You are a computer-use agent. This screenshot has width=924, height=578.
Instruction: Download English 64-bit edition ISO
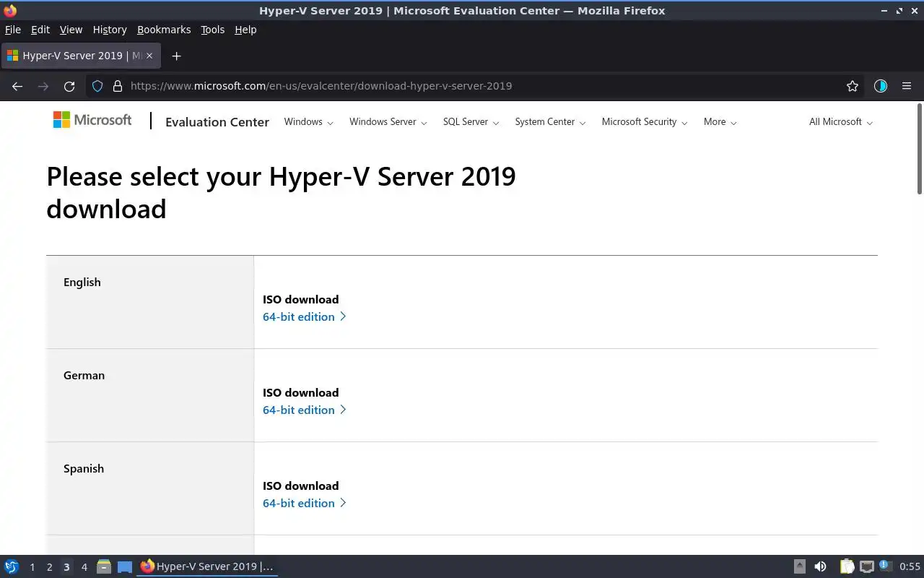[x=304, y=316]
